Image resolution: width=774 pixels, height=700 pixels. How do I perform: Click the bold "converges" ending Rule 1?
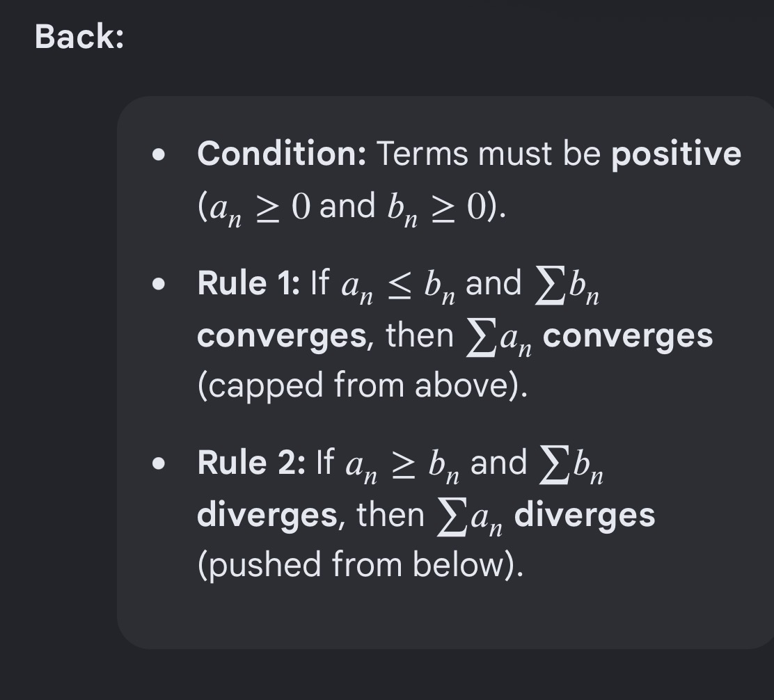click(x=628, y=338)
